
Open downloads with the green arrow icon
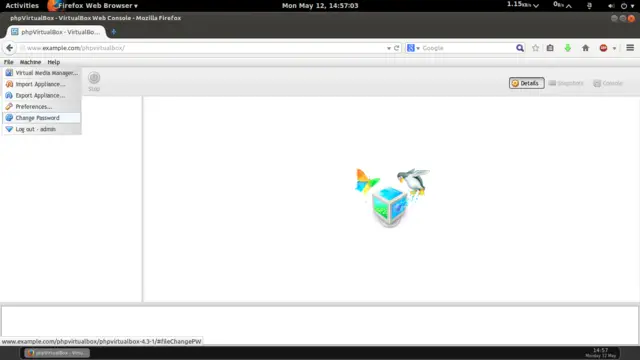(567, 48)
